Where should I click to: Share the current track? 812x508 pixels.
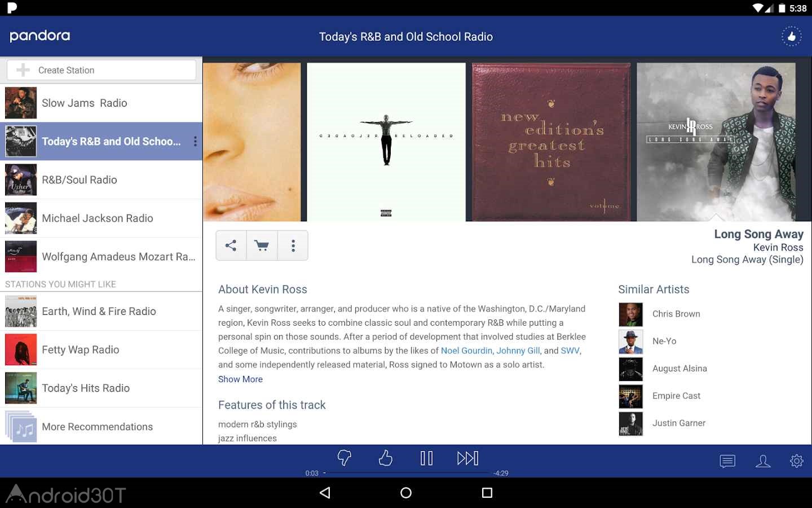click(x=231, y=246)
